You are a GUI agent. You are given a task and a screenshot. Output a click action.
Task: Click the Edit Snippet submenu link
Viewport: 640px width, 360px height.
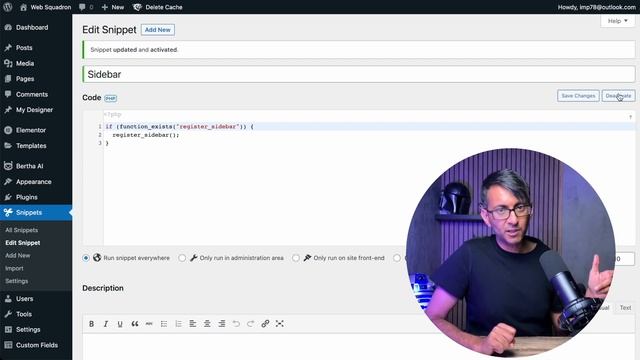tap(23, 243)
